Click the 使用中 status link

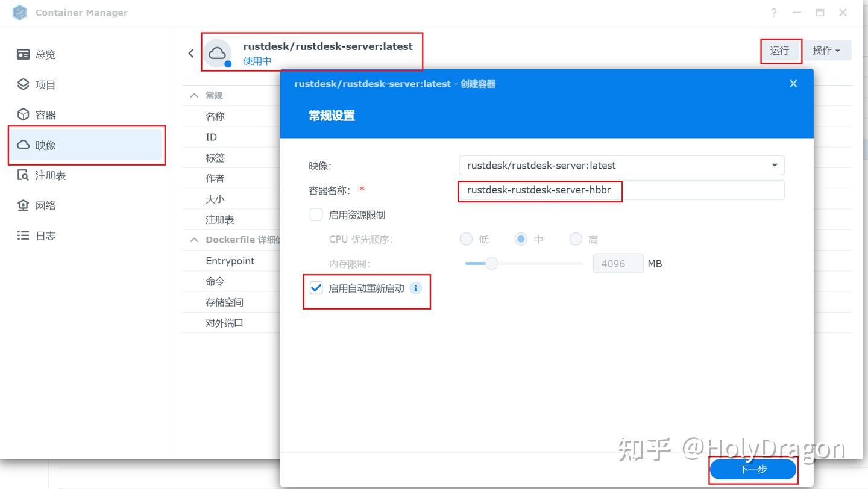pyautogui.click(x=257, y=61)
